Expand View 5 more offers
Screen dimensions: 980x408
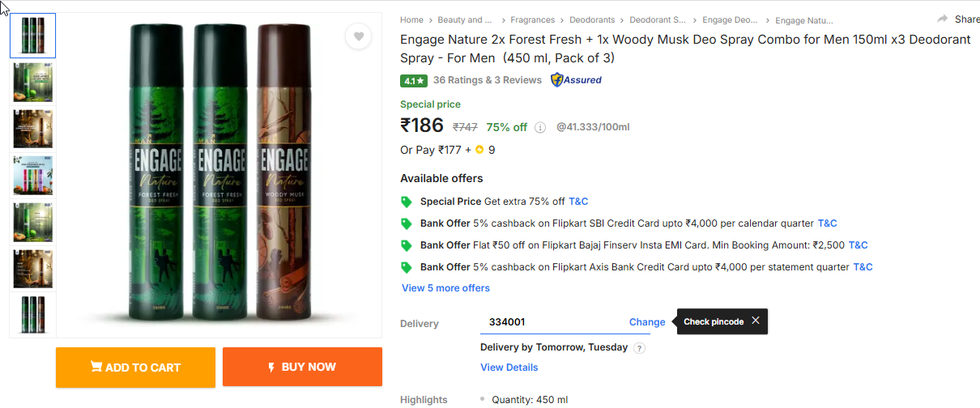pos(445,288)
